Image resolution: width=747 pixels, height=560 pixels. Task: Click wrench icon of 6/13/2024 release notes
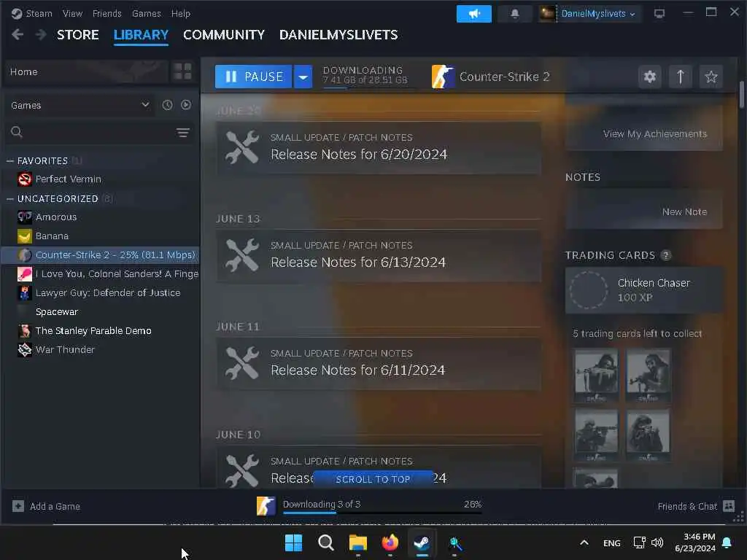(x=242, y=256)
